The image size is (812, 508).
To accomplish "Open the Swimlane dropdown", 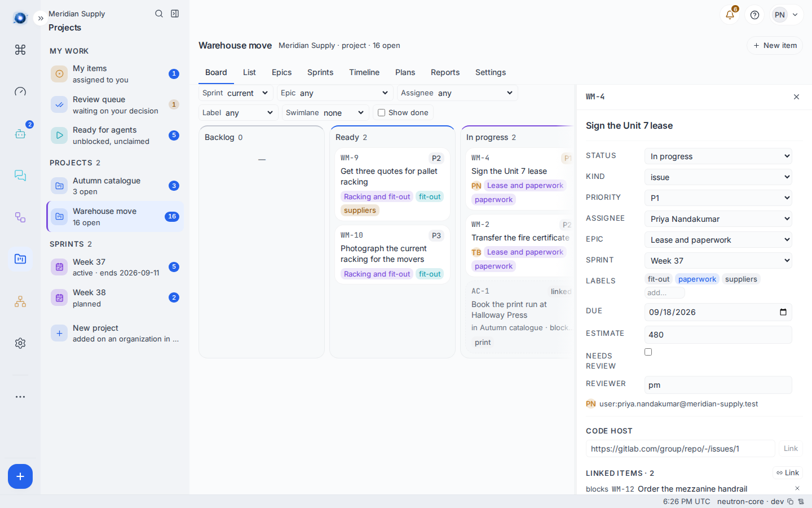I will pyautogui.click(x=325, y=112).
